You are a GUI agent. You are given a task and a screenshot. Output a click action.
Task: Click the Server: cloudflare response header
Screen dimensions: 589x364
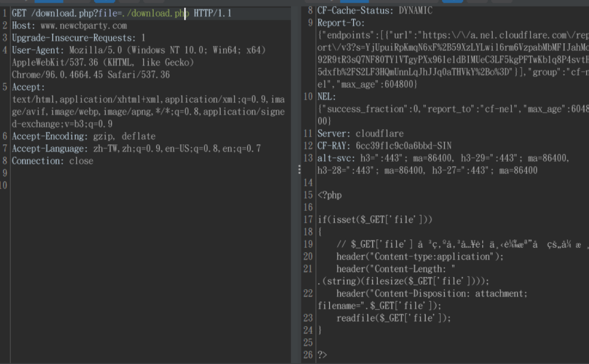click(360, 134)
